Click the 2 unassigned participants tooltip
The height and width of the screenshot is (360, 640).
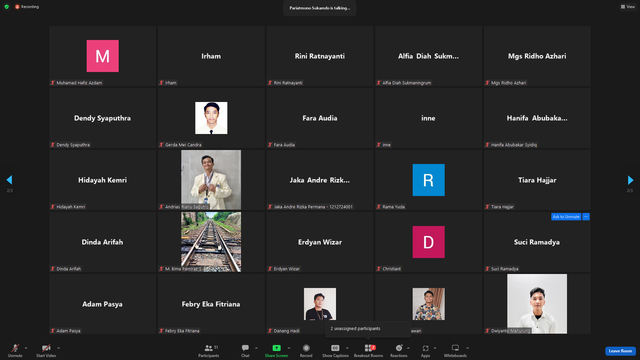point(368,329)
